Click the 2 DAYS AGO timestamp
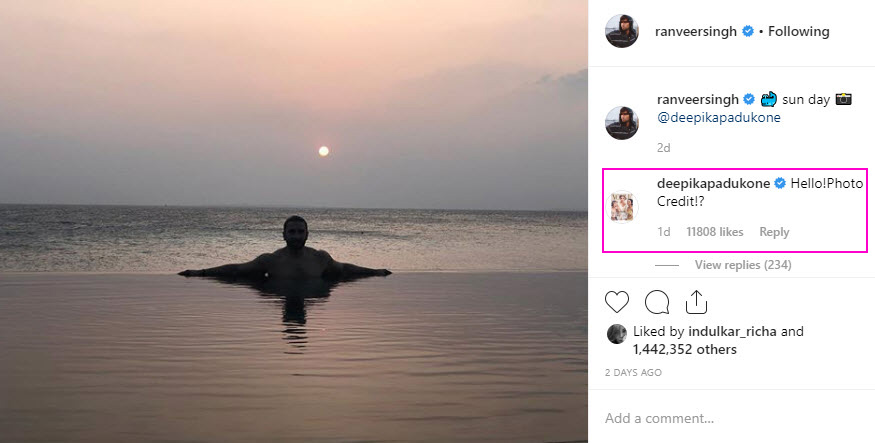This screenshot has width=875, height=443. pyautogui.click(x=633, y=372)
